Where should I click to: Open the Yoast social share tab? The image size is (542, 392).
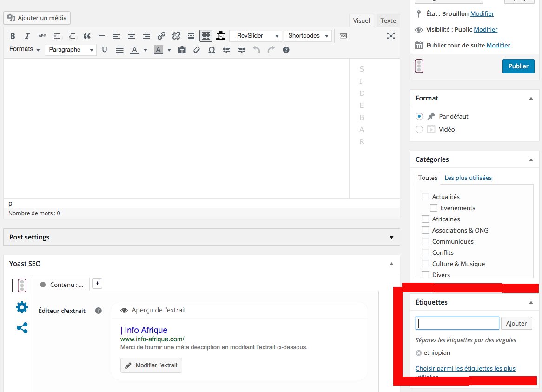(x=22, y=328)
